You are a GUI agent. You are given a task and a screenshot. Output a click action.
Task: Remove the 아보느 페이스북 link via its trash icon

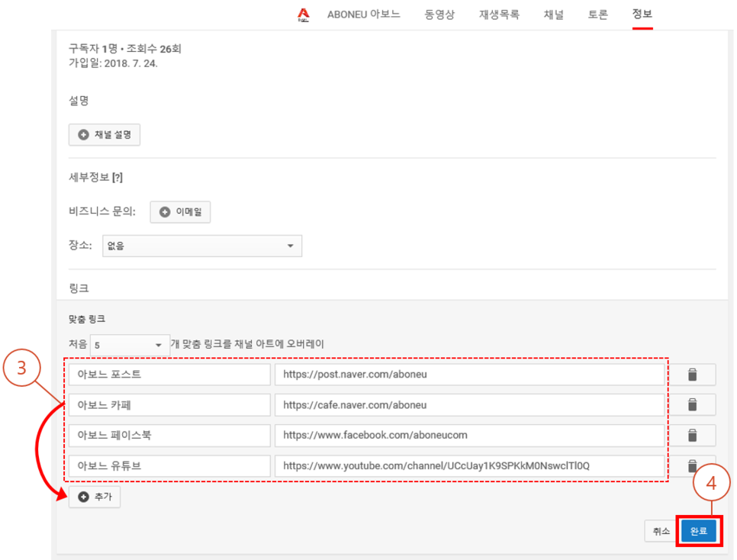coord(692,436)
